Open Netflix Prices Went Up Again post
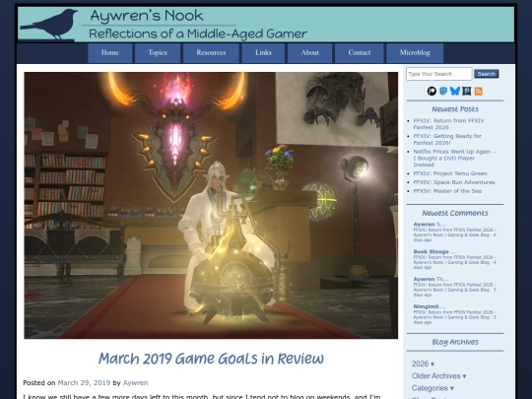 point(454,158)
